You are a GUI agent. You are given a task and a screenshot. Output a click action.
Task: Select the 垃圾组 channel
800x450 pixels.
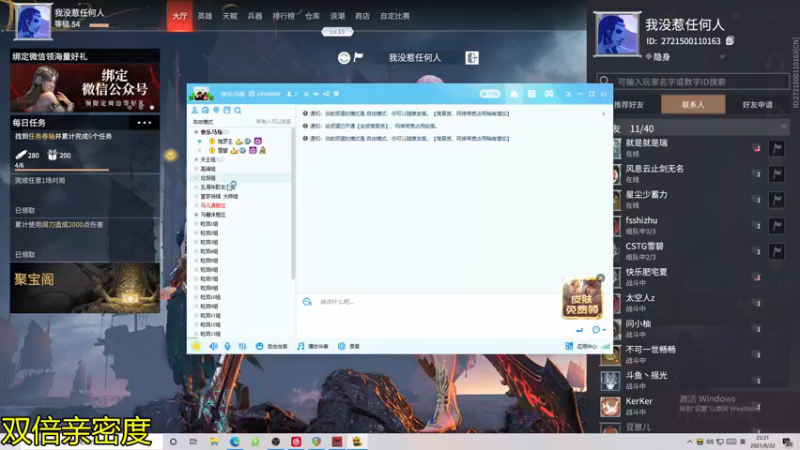tap(208, 178)
